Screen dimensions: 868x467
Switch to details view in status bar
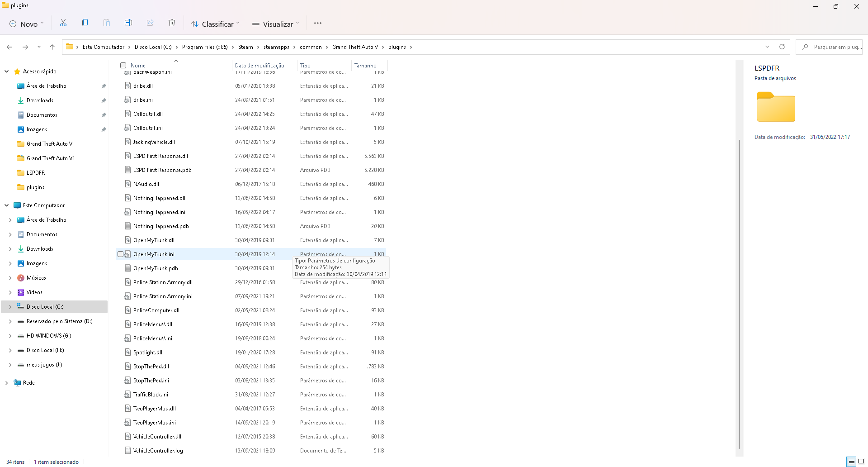[851, 462]
